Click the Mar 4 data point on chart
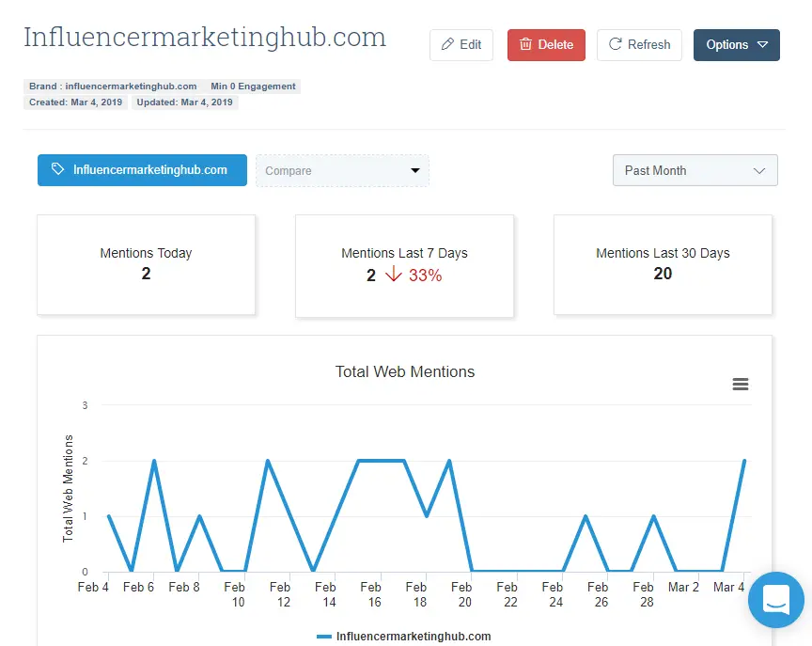 pos(744,462)
